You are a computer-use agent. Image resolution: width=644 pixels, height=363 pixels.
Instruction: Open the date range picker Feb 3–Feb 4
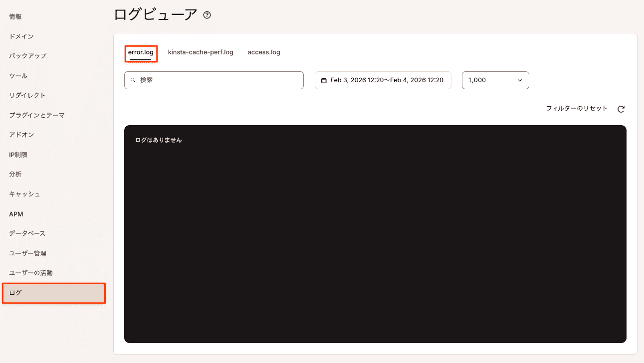[383, 80]
